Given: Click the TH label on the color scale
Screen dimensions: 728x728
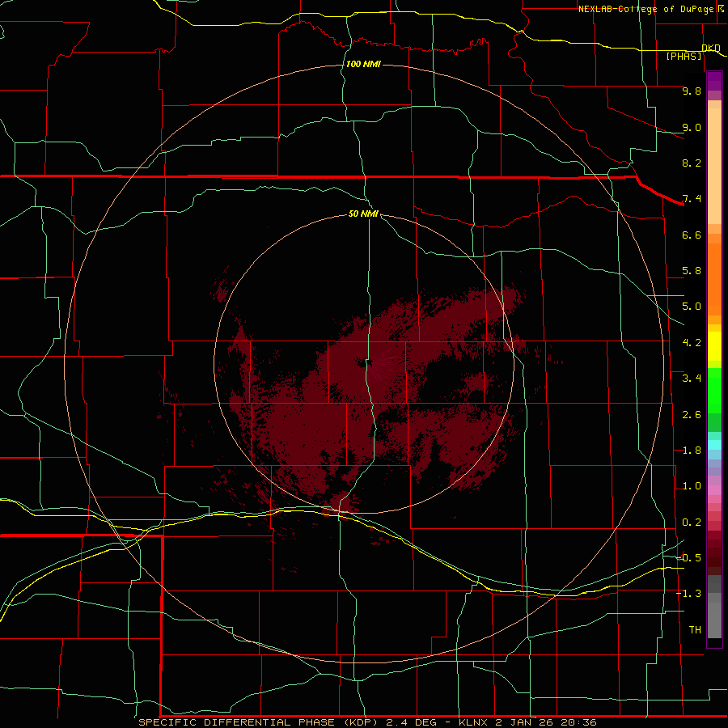Looking at the screenshot, I should 695,630.
